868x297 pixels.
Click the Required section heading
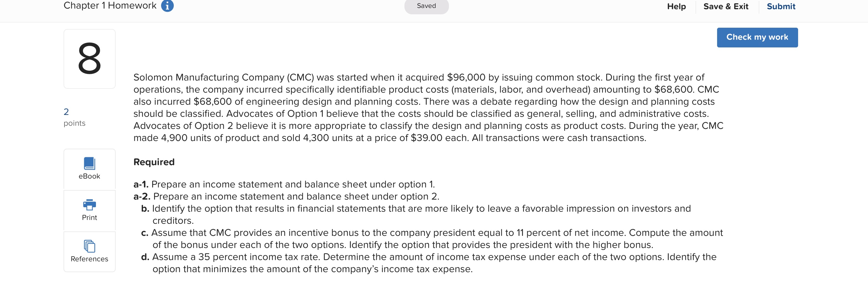click(154, 162)
